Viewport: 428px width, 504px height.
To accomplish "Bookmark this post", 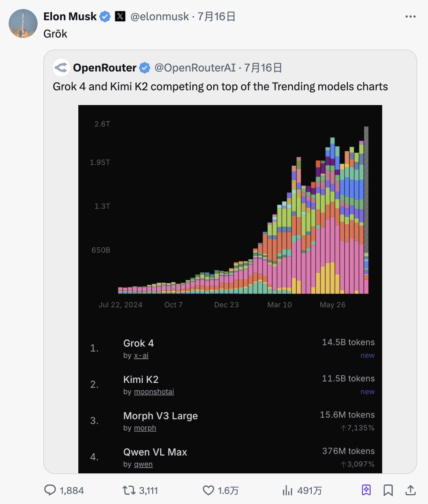I will click(x=388, y=490).
